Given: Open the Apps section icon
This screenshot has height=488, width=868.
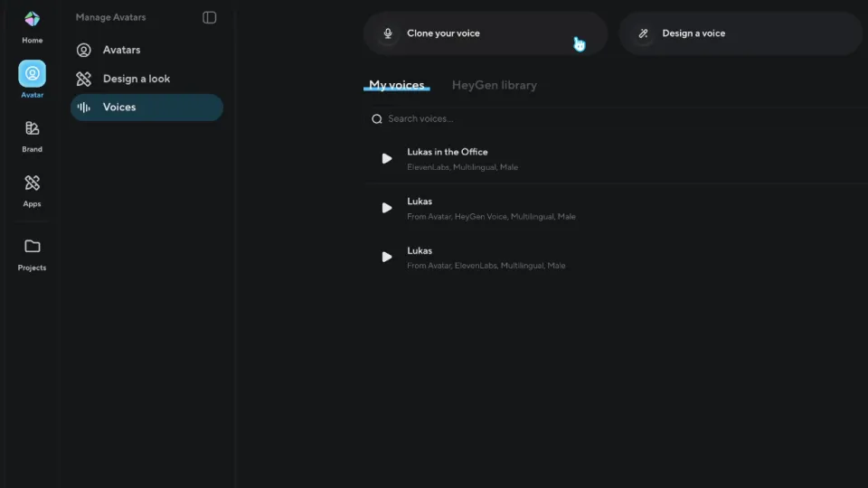Looking at the screenshot, I should (x=33, y=183).
